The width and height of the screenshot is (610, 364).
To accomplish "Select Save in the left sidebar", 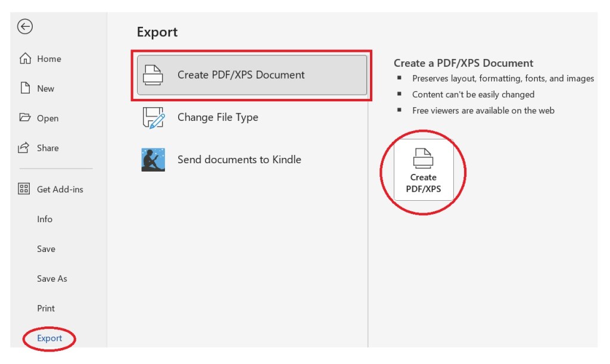I will tap(46, 249).
